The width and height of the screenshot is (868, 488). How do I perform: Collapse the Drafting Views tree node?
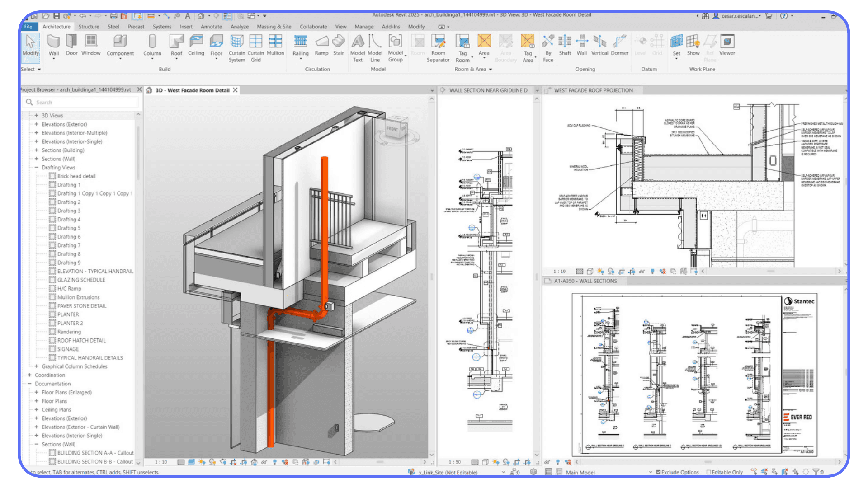[x=37, y=167]
